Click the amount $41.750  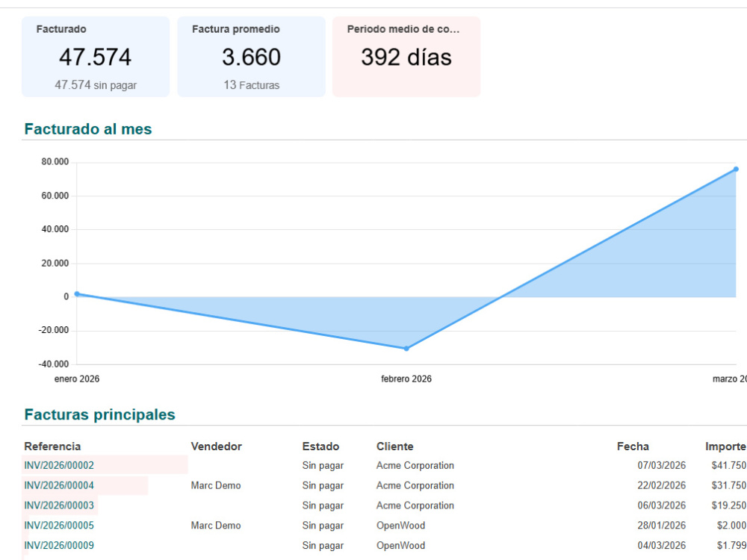(x=729, y=465)
